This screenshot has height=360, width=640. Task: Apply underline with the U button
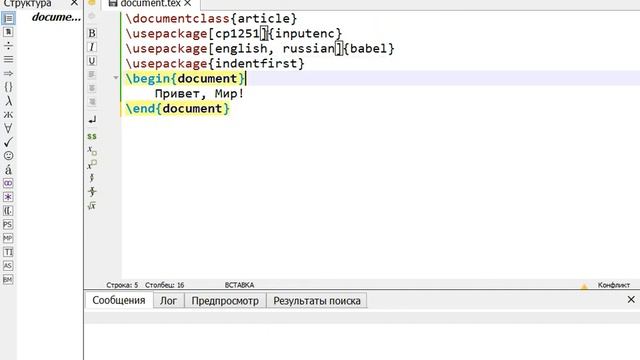(92, 61)
